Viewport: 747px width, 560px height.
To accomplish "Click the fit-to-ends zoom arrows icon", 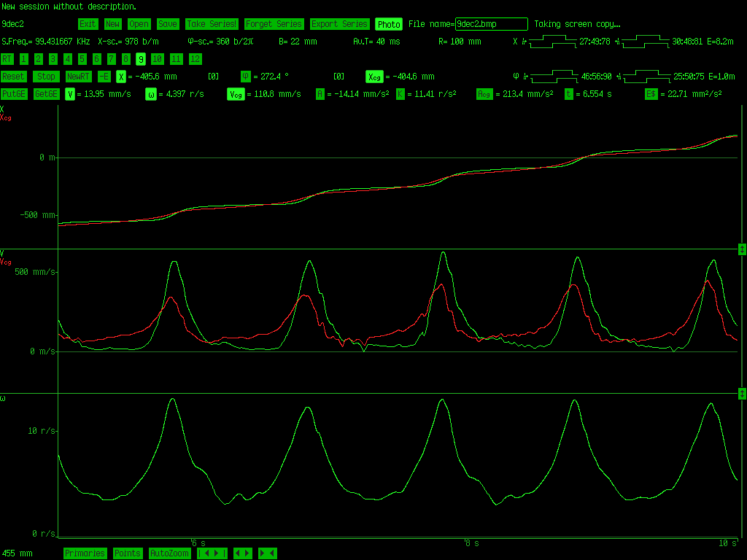I will coord(212,553).
